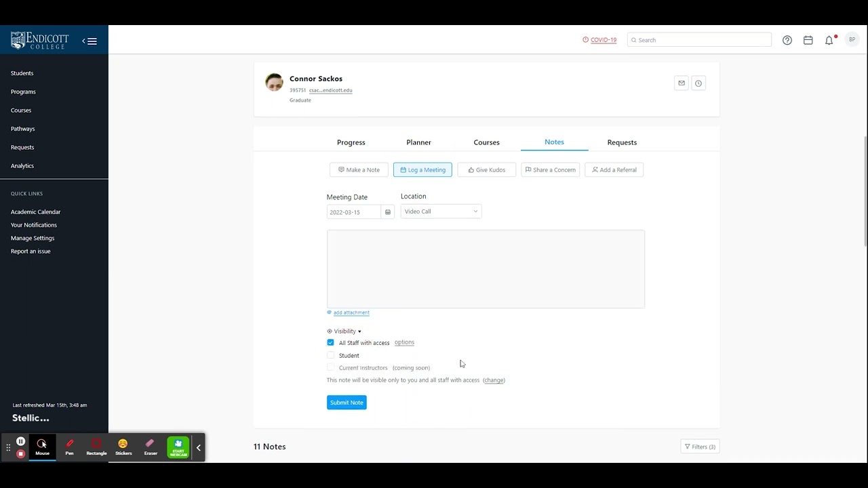Collapse the sidebar with hamburger icon

click(x=90, y=41)
